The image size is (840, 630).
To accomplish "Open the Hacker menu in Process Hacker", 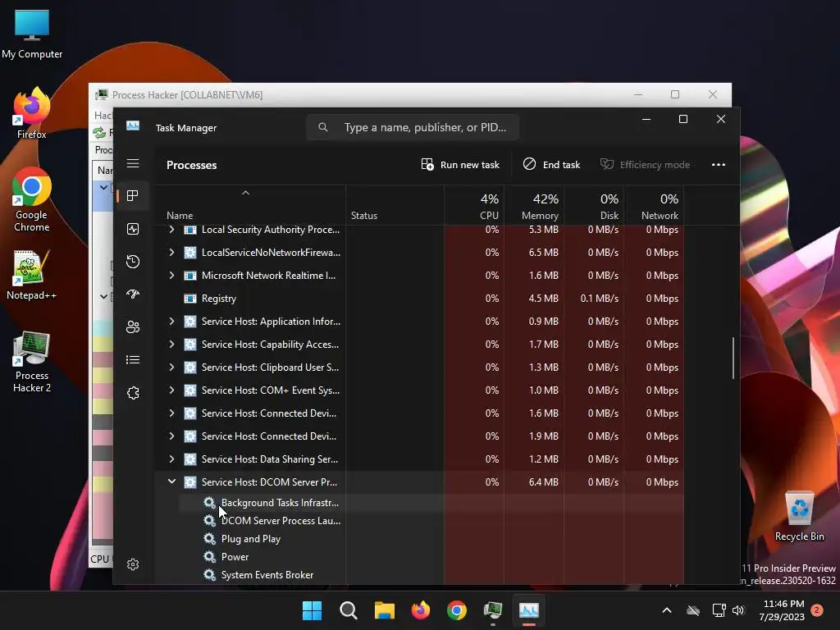I will [x=103, y=115].
